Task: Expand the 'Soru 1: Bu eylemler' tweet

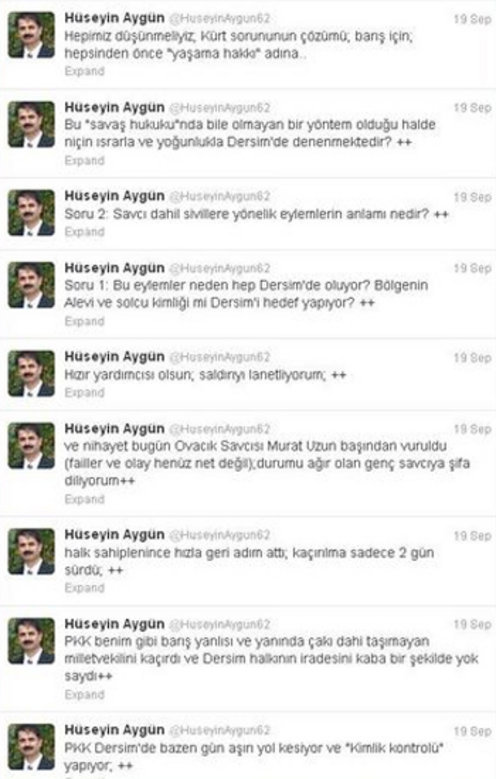Action: pyautogui.click(x=84, y=321)
